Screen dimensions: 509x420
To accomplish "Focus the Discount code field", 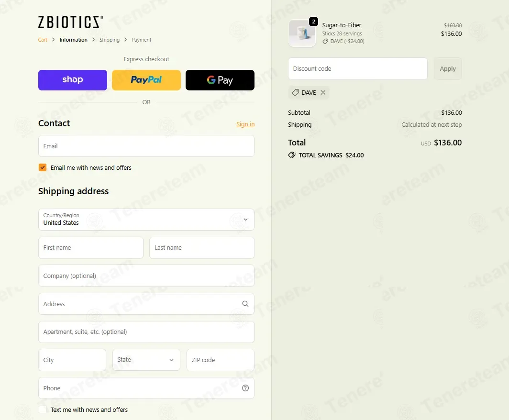I will (357, 69).
